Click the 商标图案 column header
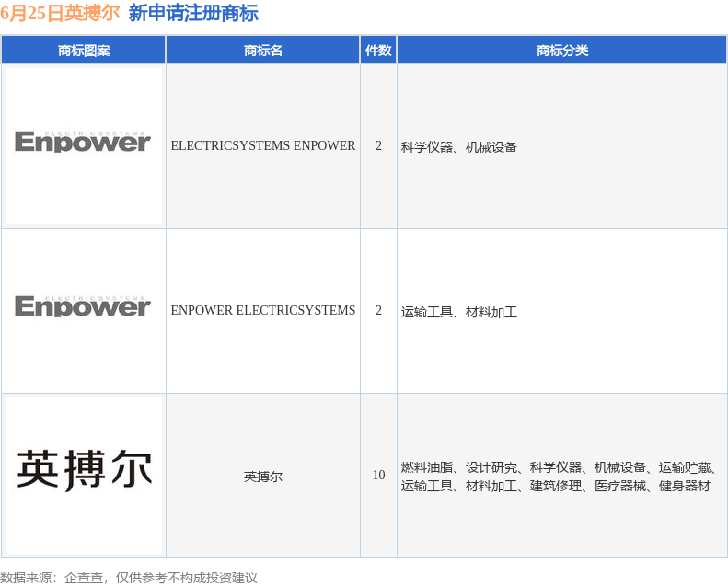Image resolution: width=728 pixels, height=586 pixels. [x=84, y=50]
